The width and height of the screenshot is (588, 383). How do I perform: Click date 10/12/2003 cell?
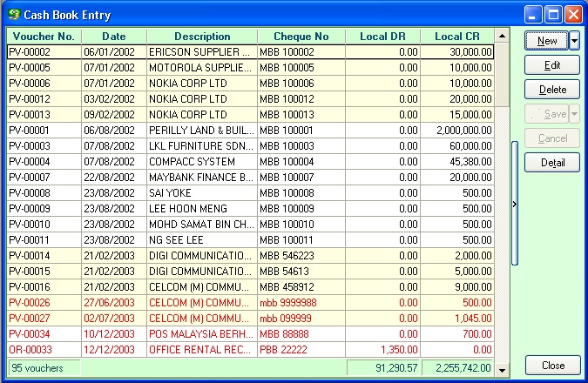pyautogui.click(x=114, y=334)
